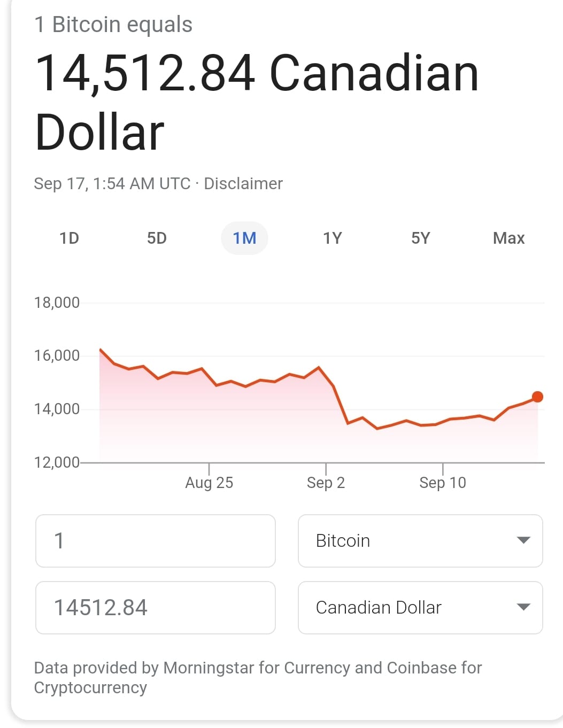
Task: Click the chart's starting peak point
Action: click(101, 350)
